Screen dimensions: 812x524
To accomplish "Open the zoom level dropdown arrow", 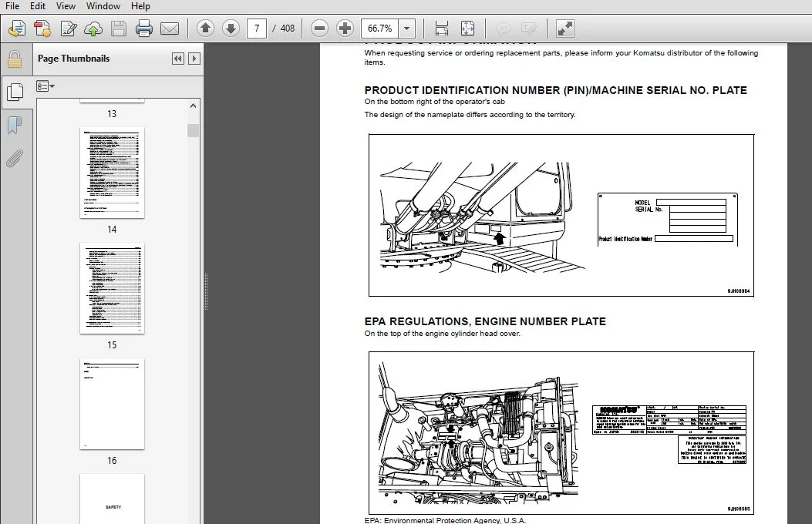I will (x=407, y=28).
